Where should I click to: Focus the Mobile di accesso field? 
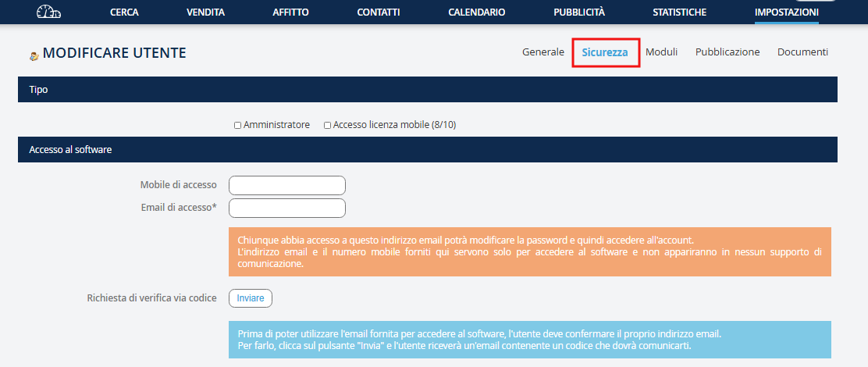(x=286, y=185)
